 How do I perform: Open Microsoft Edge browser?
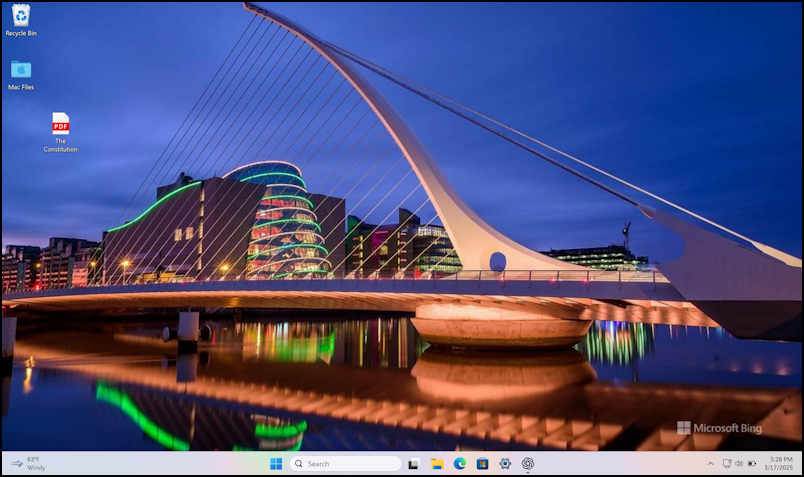[460, 464]
